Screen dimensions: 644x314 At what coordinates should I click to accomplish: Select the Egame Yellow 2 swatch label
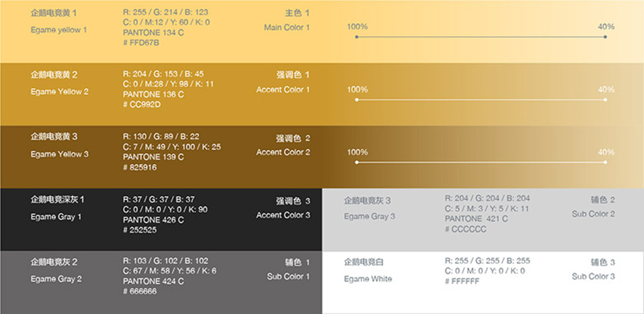[59, 91]
